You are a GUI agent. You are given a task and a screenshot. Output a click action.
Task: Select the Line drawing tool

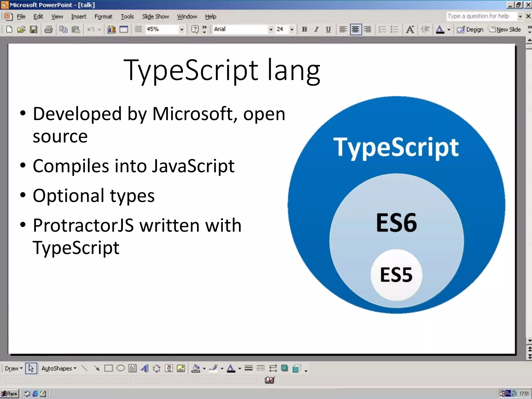tap(84, 368)
